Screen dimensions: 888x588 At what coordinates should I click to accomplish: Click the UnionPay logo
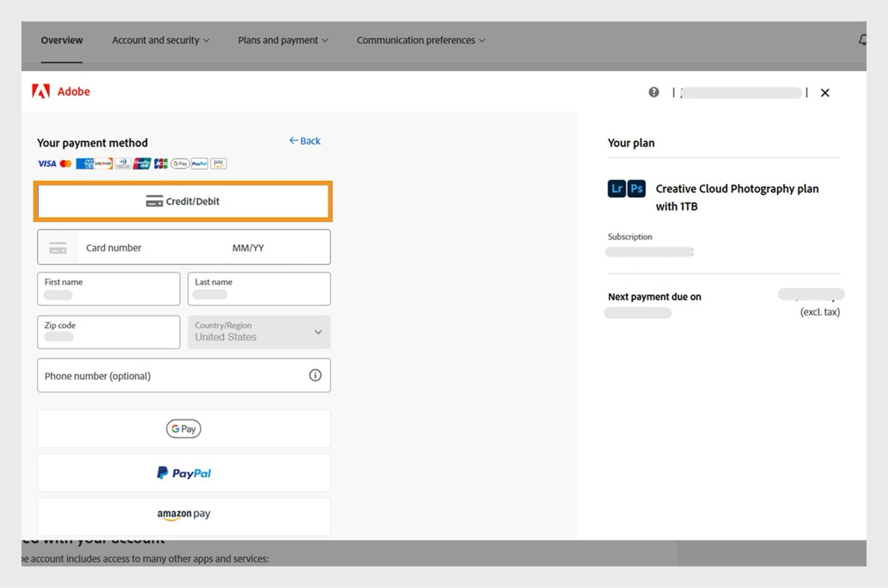(142, 164)
